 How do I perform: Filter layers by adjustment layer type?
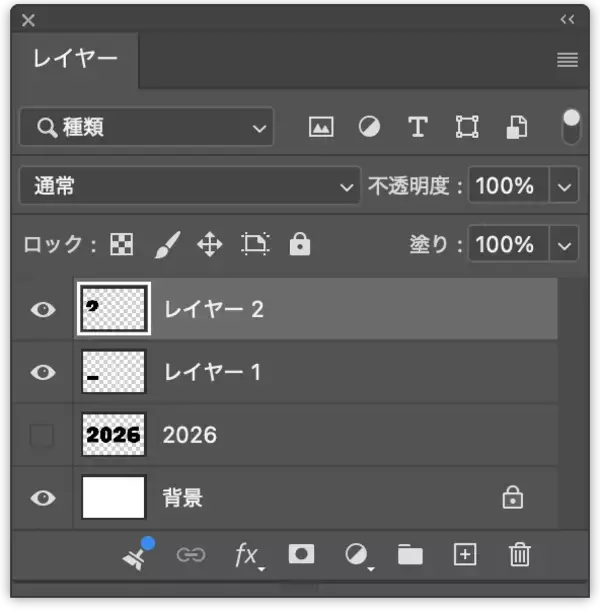369,127
